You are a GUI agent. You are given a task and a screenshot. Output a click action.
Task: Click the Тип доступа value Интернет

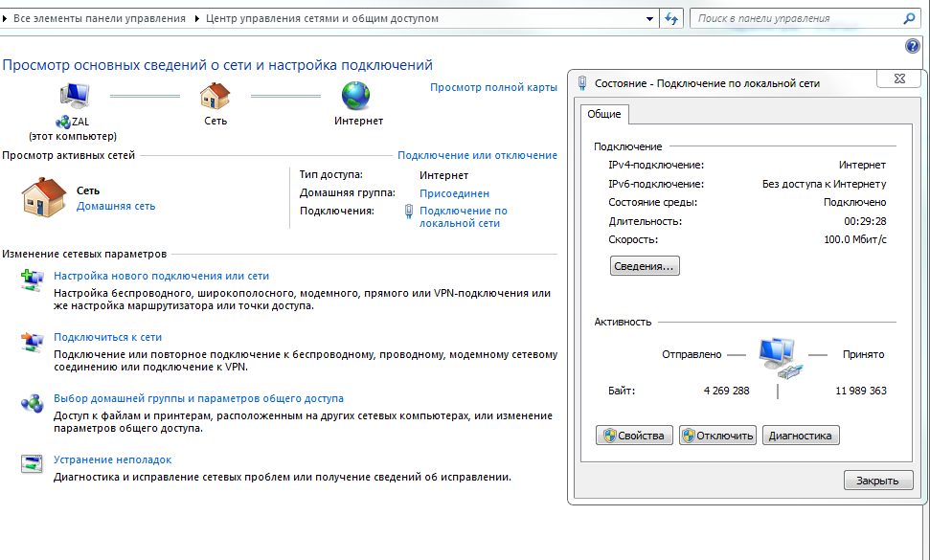443,175
